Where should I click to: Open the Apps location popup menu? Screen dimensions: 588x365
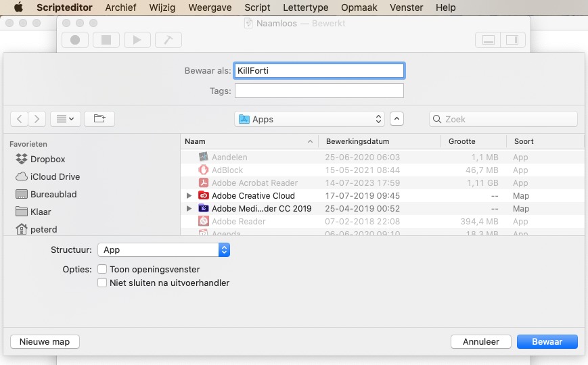pos(309,119)
